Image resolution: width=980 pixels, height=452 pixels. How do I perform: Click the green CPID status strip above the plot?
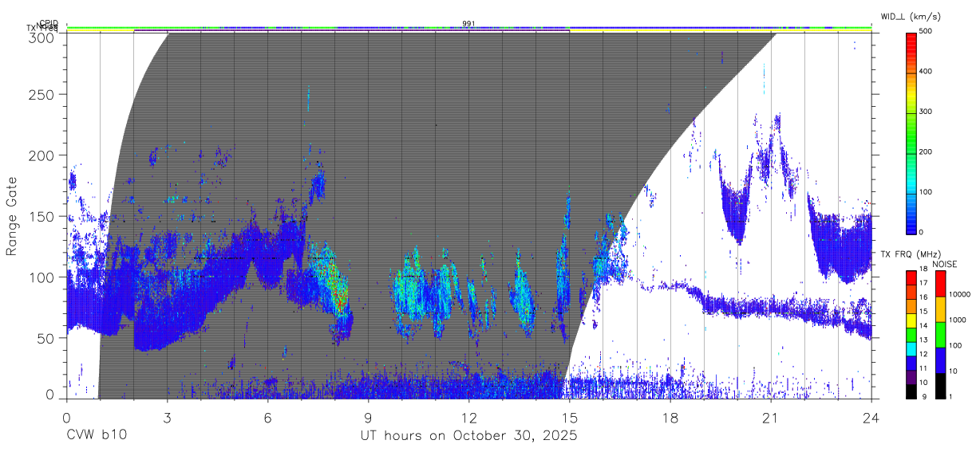click(468, 28)
